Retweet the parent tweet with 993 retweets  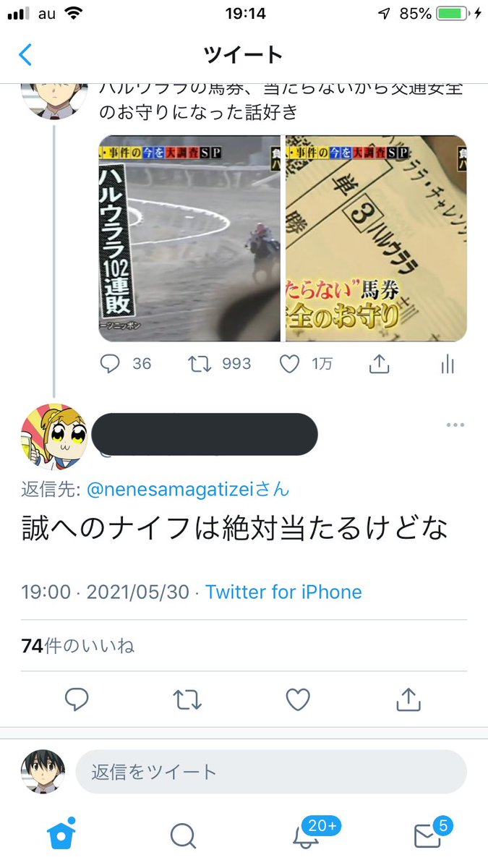point(219,363)
